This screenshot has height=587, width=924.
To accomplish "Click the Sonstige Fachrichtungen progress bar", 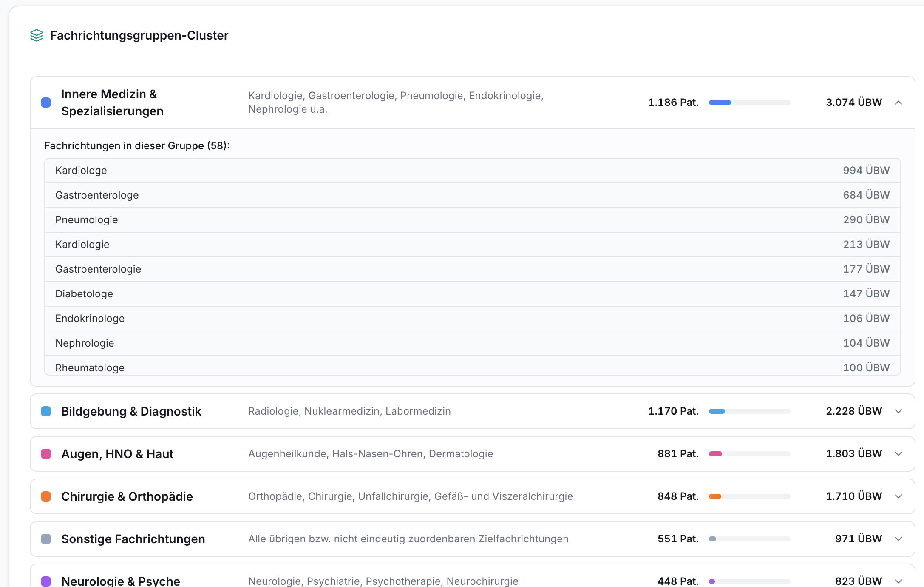I will 750,539.
